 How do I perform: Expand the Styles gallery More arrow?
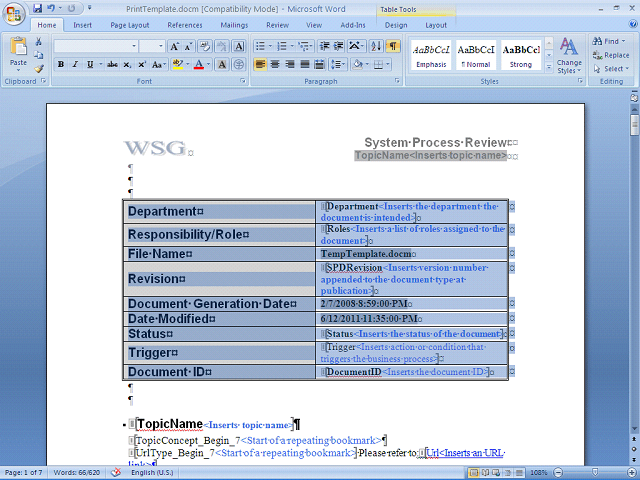(549, 67)
